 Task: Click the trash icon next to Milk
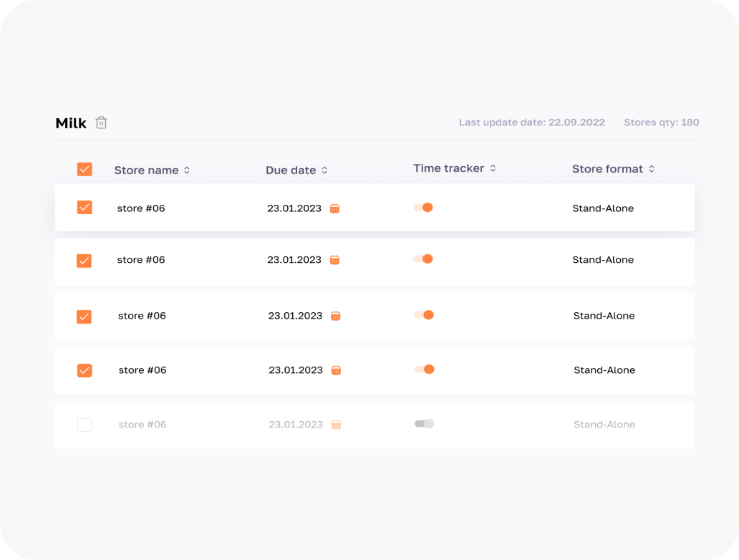(102, 122)
